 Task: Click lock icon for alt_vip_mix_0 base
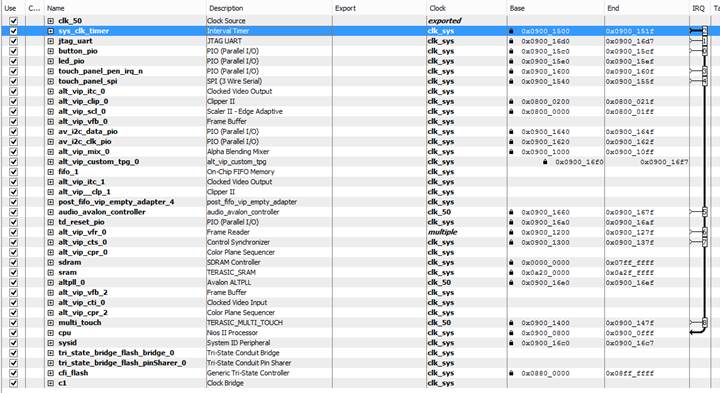(x=511, y=152)
